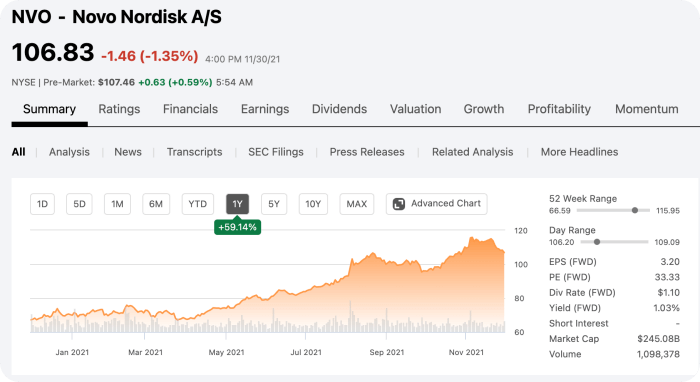Open the Momentum tab

click(646, 109)
